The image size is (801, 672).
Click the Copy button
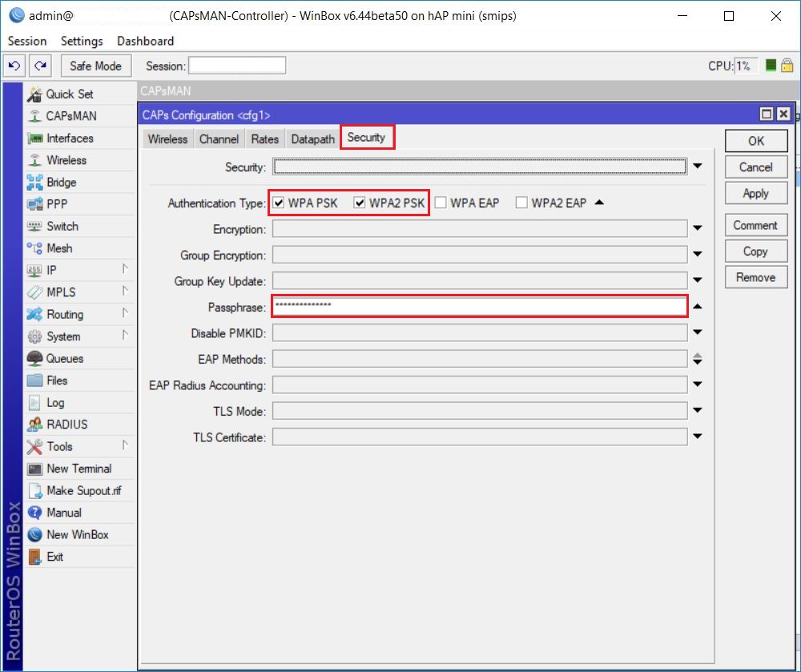[756, 251]
